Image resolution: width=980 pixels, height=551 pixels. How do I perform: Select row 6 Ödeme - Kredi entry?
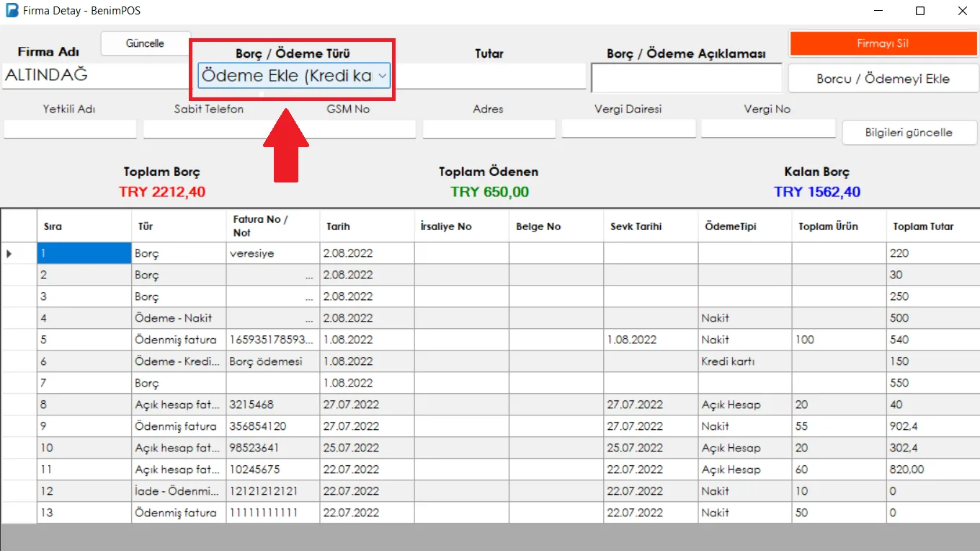click(x=178, y=361)
